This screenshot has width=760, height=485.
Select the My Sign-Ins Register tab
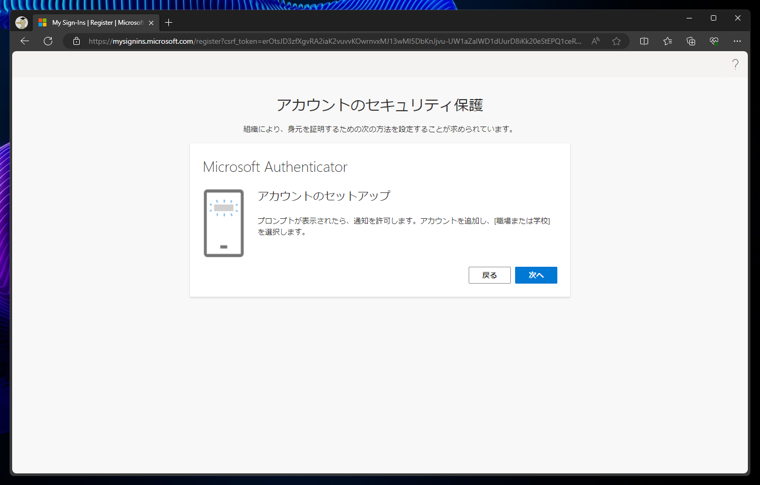point(96,22)
